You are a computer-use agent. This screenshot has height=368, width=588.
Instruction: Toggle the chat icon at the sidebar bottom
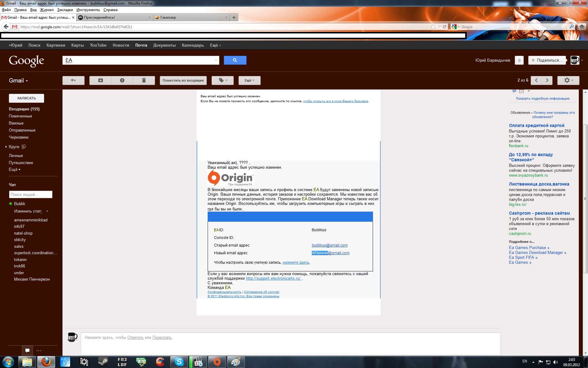27,350
